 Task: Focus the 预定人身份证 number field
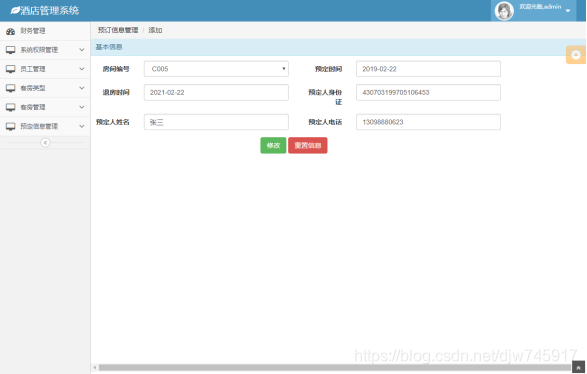pos(428,92)
